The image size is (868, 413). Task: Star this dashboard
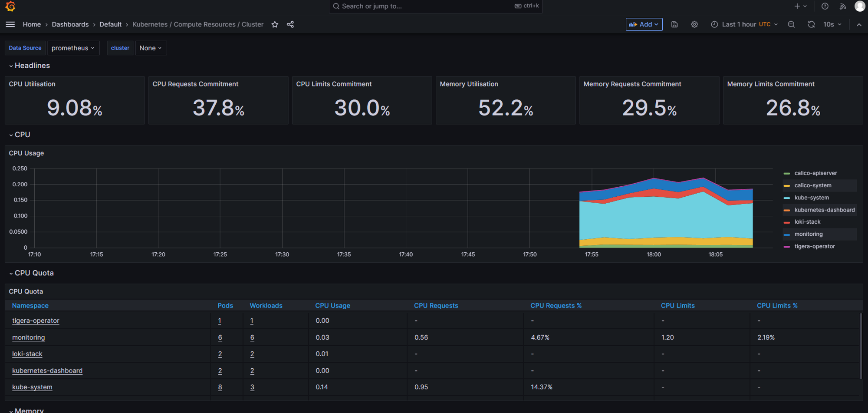pyautogui.click(x=275, y=24)
